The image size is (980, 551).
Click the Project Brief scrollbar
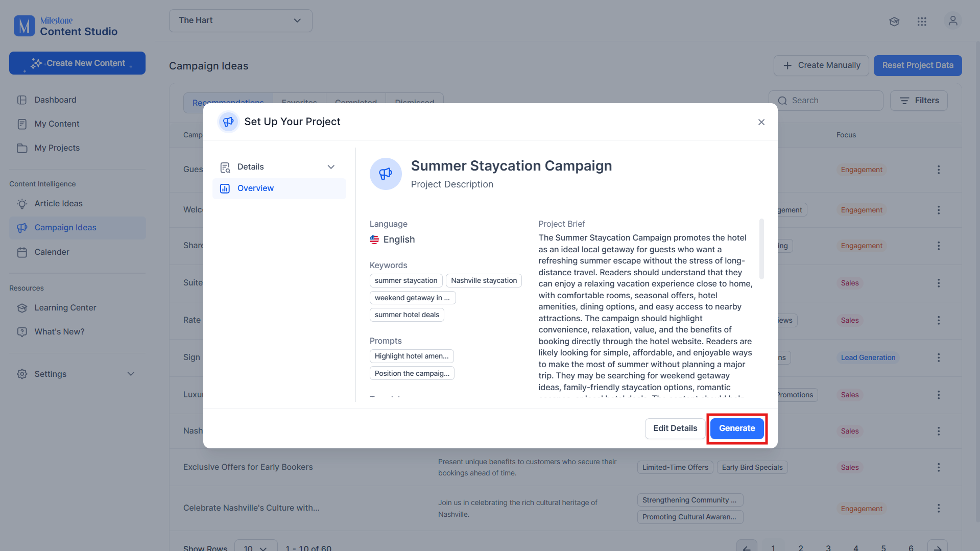[x=761, y=249]
